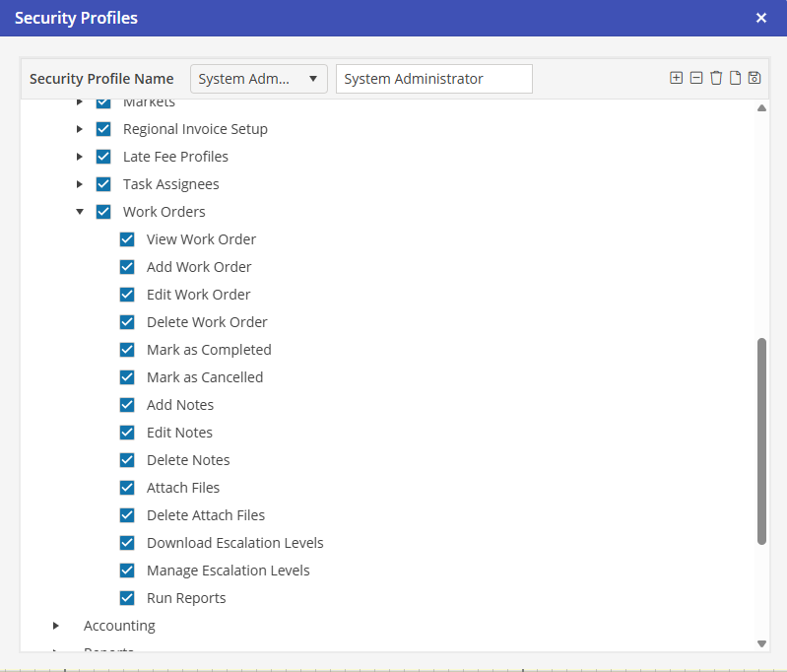Select the Regional Invoice Setup label
Viewport: 787px width, 672px height.
(195, 129)
